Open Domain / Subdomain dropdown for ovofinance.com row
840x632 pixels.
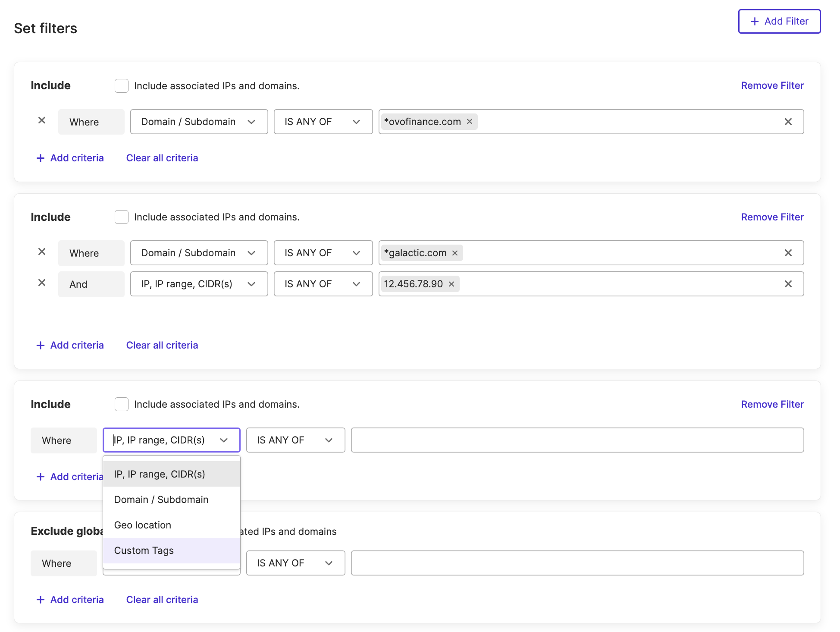click(199, 122)
